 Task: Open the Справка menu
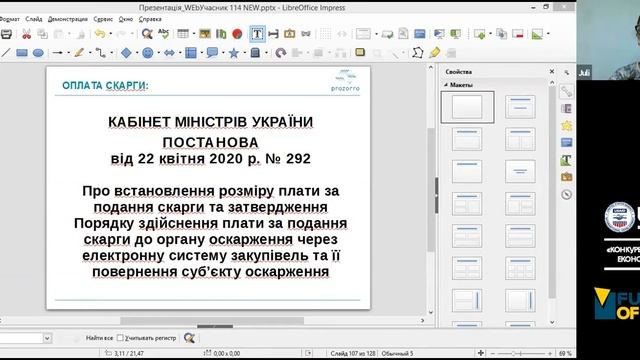[x=150, y=19]
